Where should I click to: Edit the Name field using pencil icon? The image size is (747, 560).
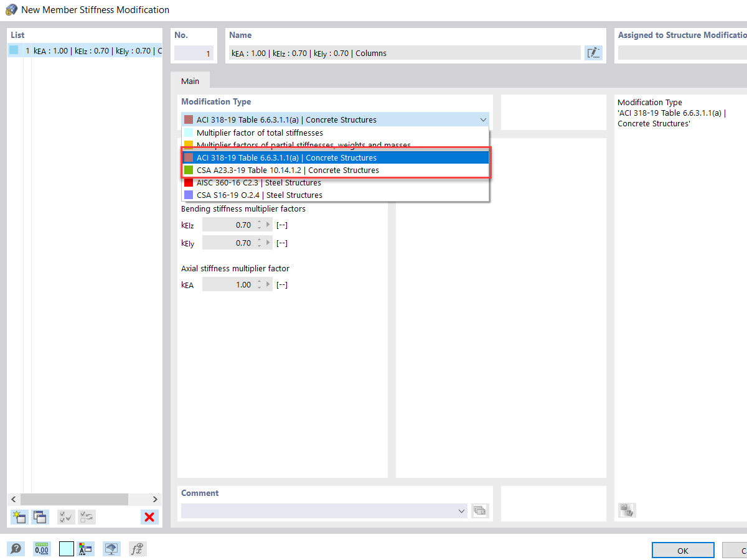point(593,53)
